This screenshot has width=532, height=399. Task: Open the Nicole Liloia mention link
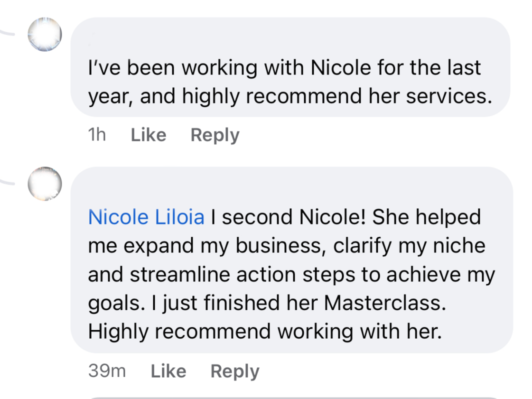pos(146,217)
